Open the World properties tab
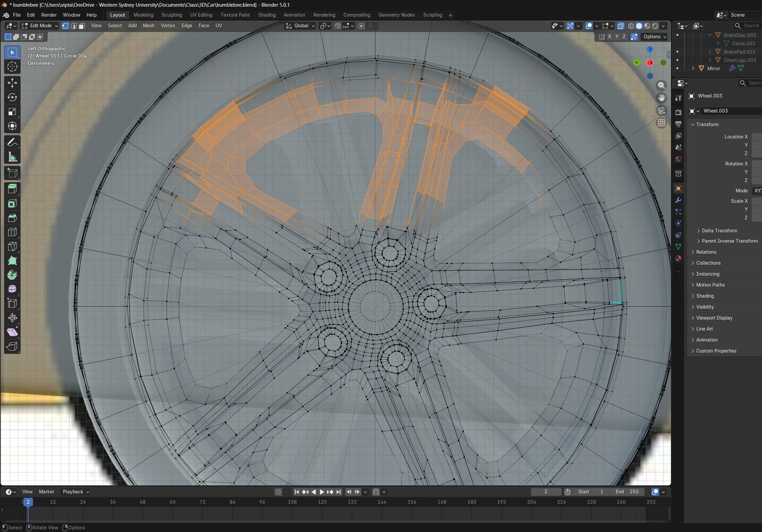The height and width of the screenshot is (532, 762). tap(678, 159)
